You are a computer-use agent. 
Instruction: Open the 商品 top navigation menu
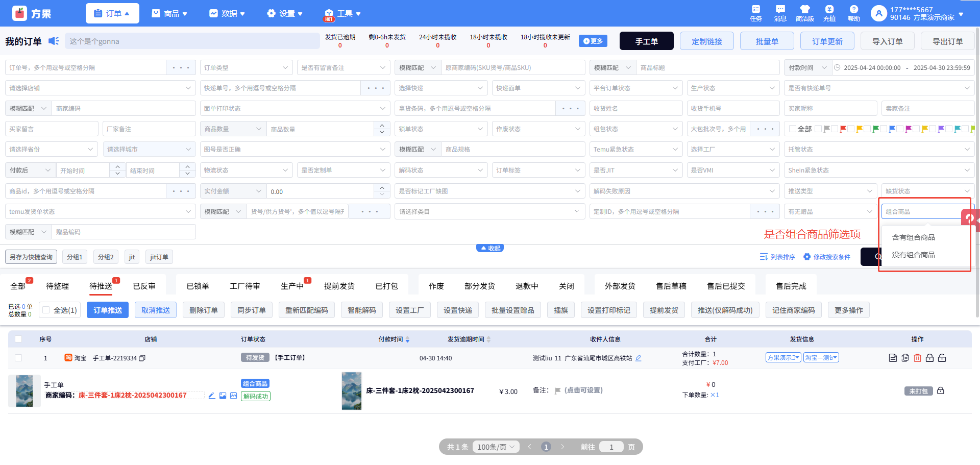[170, 13]
